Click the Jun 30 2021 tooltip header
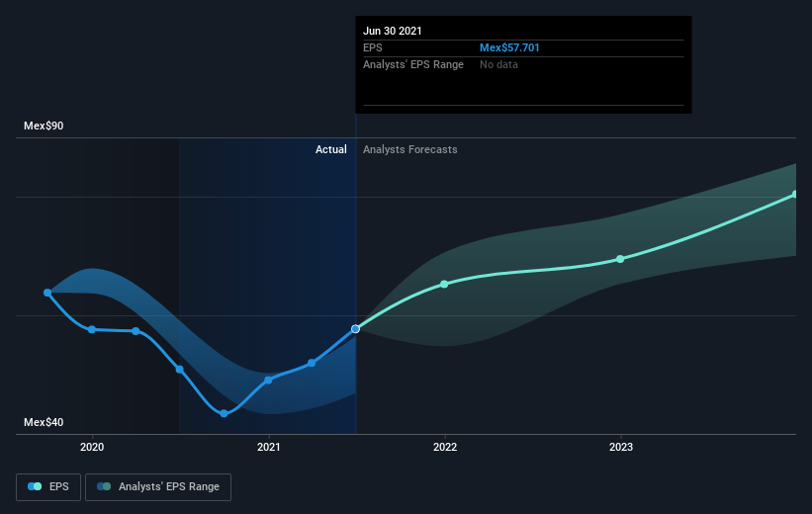Screen dimensions: 812x514 [394, 31]
